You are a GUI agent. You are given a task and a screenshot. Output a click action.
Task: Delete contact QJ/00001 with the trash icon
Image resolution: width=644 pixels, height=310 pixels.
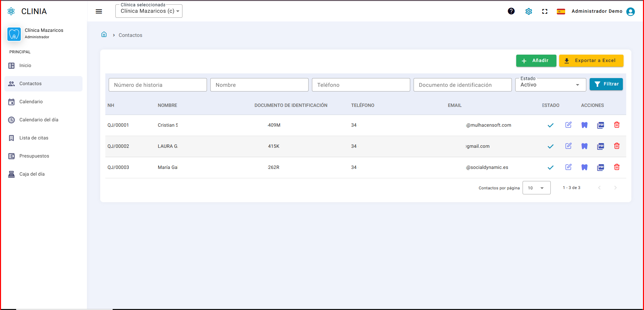tap(616, 125)
